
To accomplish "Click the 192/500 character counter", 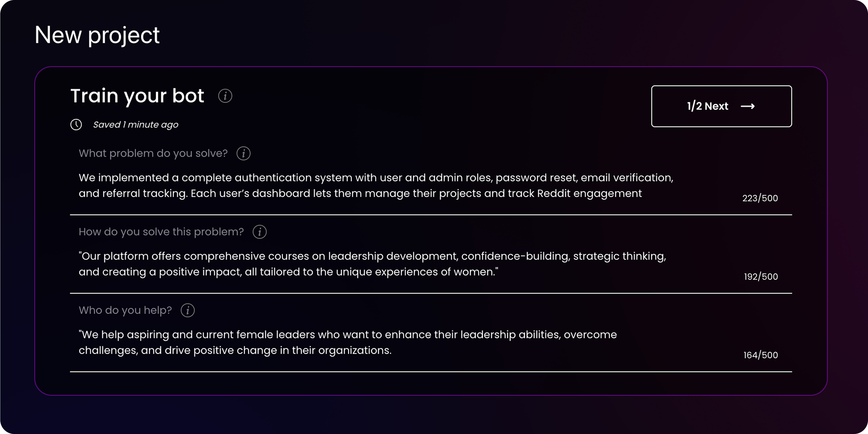I will pos(761,277).
